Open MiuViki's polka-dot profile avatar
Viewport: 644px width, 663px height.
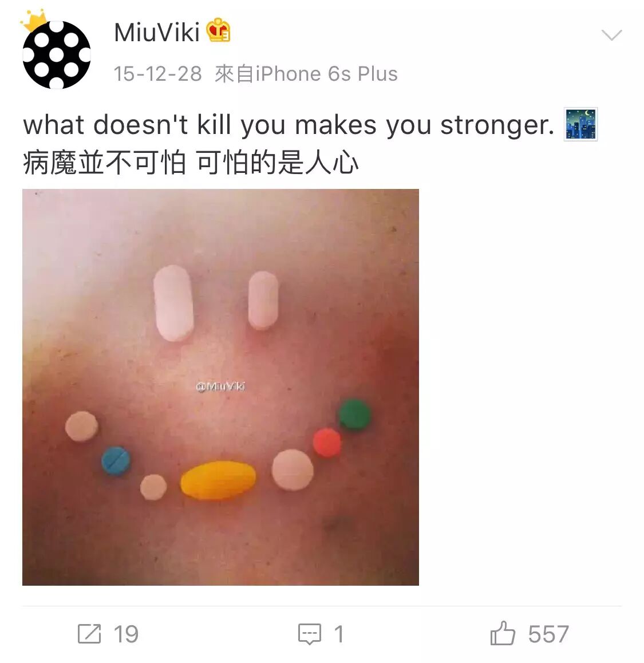56,54
